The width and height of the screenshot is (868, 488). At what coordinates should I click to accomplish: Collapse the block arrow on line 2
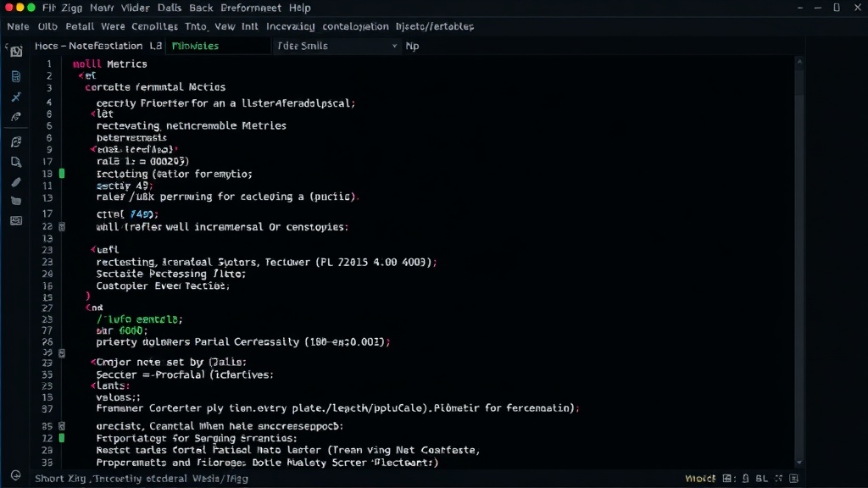(x=81, y=75)
